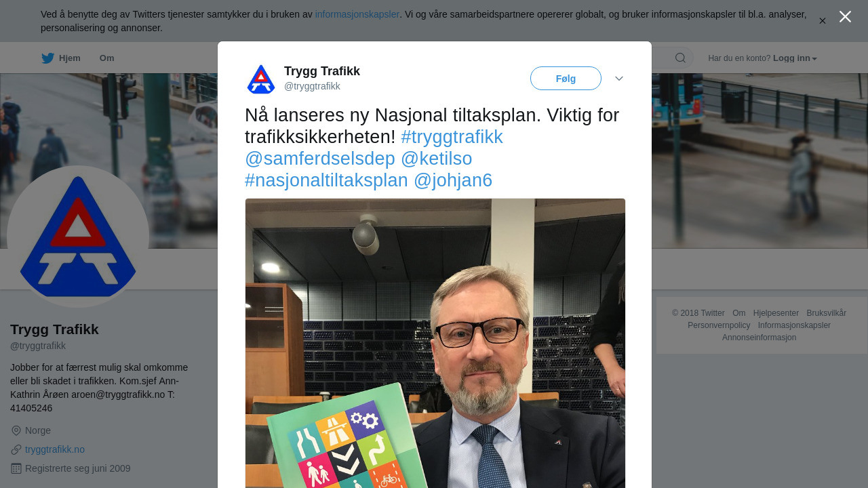The image size is (868, 488).
Task: Close the tweet overlay with large X
Action: pos(845,17)
